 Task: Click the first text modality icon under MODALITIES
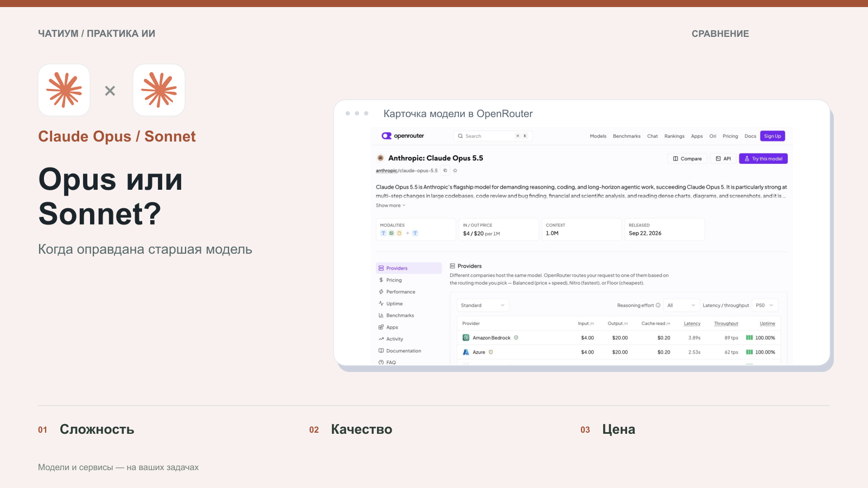pyautogui.click(x=384, y=233)
